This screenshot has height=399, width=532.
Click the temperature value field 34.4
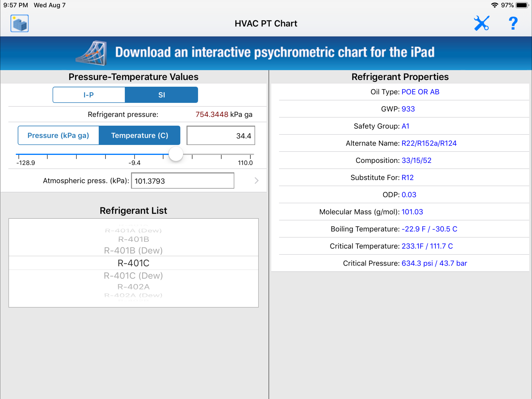[221, 135]
